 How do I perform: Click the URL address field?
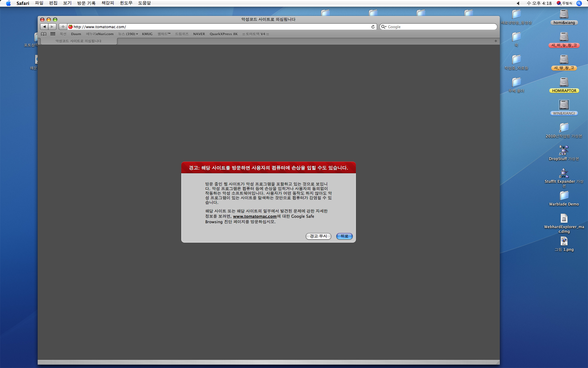click(x=214, y=27)
